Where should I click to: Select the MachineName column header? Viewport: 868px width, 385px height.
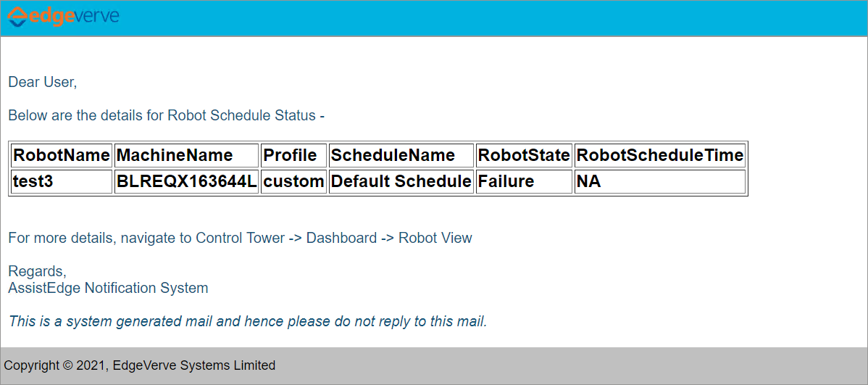pos(186,156)
